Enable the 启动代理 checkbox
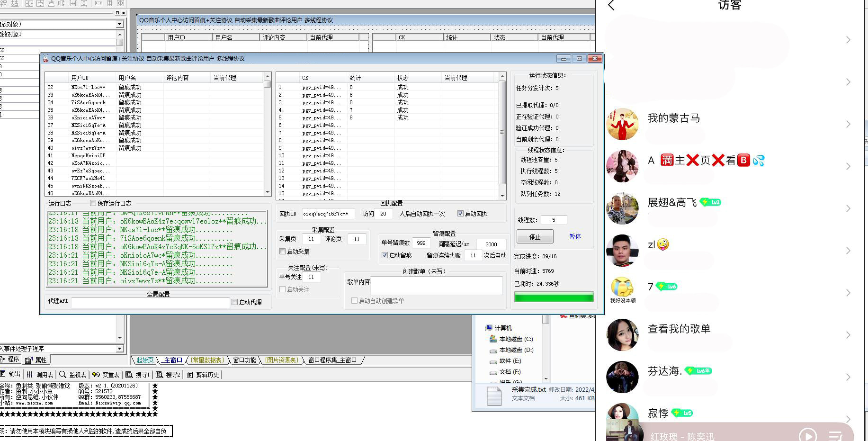 pyautogui.click(x=234, y=302)
